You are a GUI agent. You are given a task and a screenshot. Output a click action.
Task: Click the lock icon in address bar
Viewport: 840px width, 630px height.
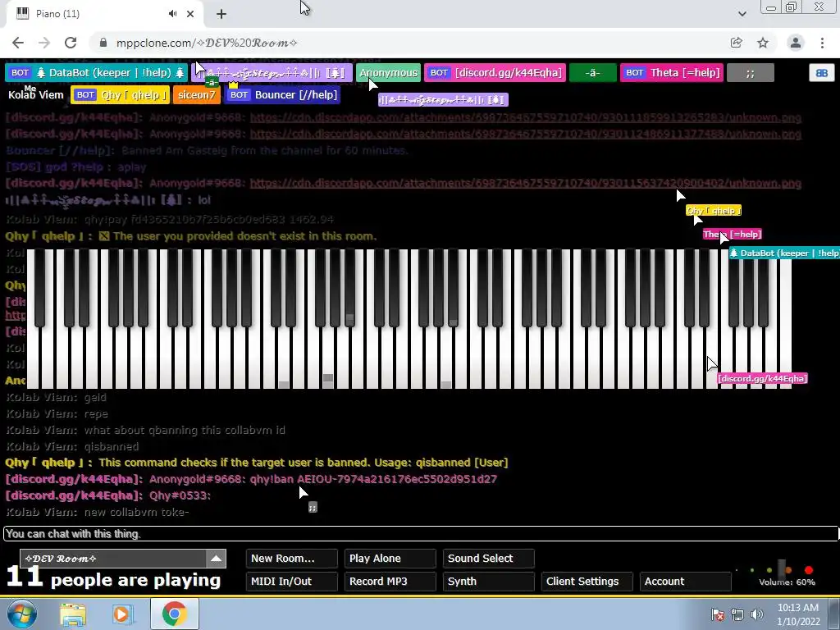(103, 43)
